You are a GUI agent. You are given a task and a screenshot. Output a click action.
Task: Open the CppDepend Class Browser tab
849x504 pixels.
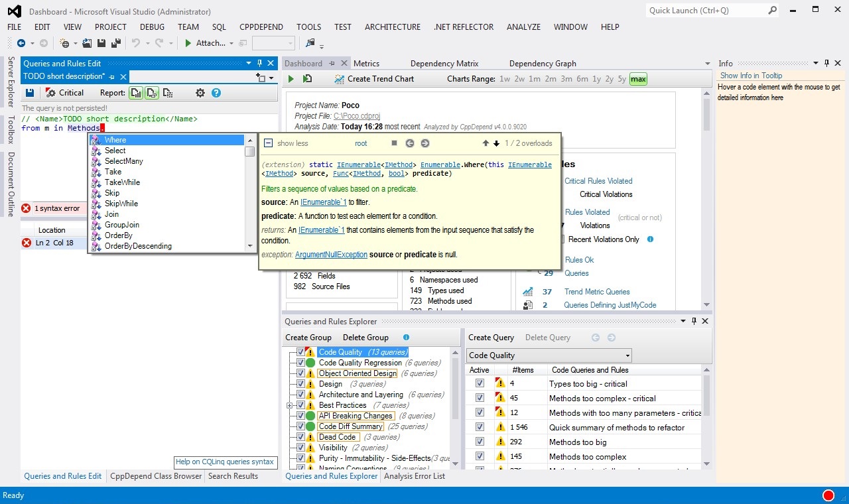(x=156, y=476)
